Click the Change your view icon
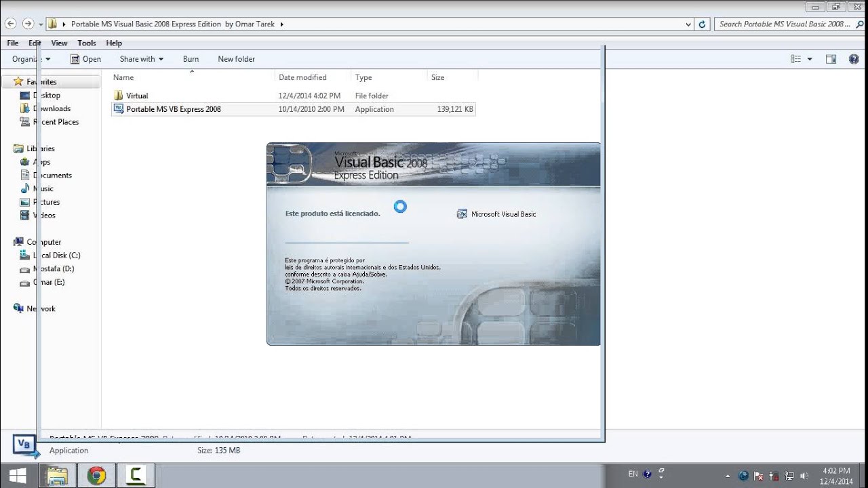The width and height of the screenshot is (868, 488). 796,59
